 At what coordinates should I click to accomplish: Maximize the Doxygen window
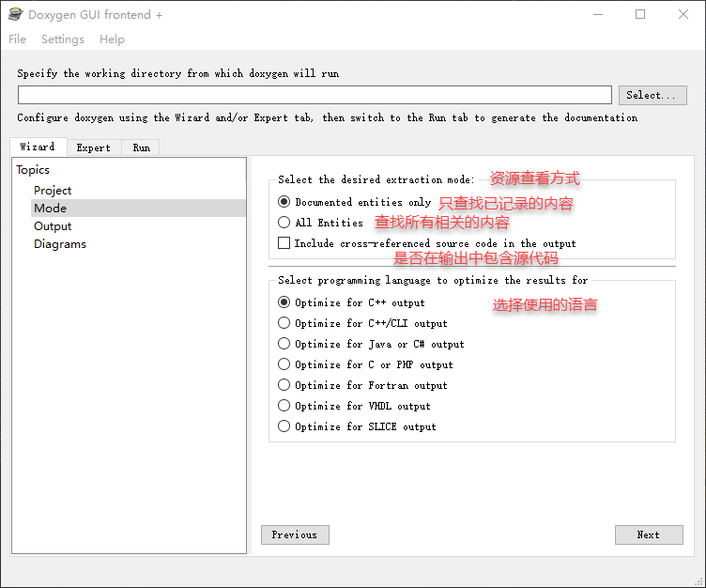pos(640,14)
